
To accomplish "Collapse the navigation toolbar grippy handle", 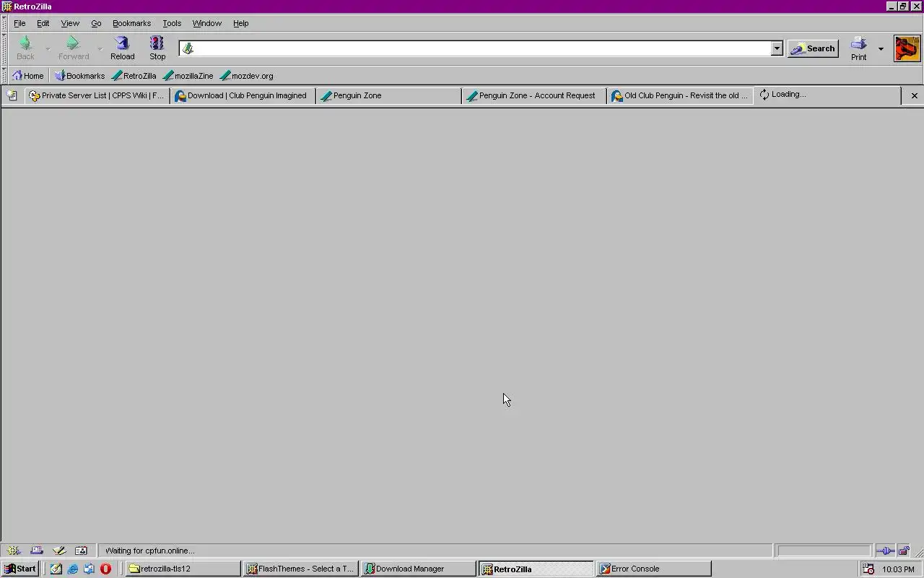I will pyautogui.click(x=4, y=48).
